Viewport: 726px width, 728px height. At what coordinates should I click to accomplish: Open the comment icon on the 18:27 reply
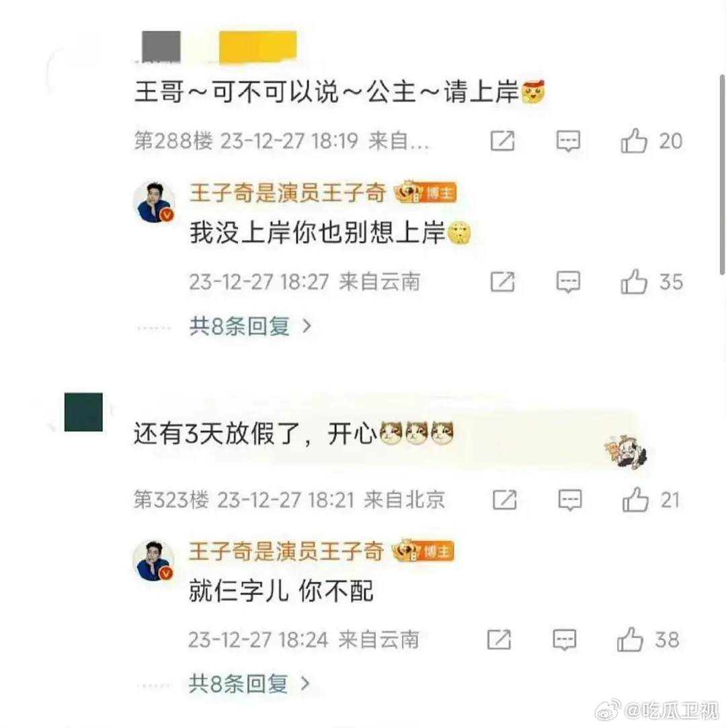[x=568, y=282]
